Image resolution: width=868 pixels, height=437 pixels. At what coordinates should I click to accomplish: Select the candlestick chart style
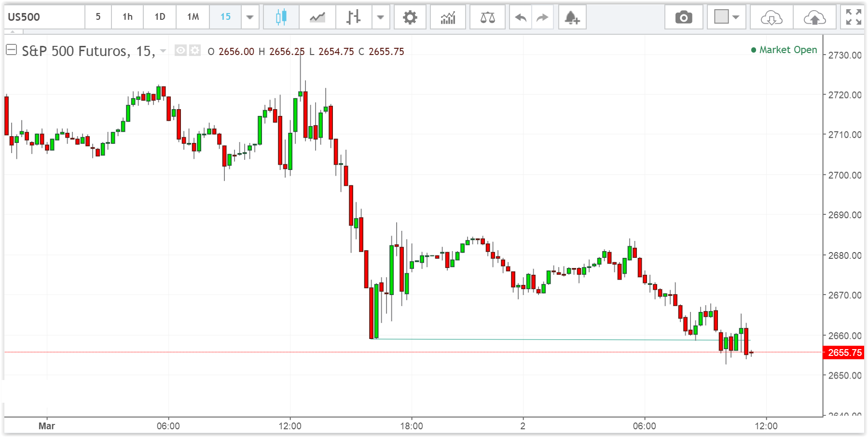281,17
